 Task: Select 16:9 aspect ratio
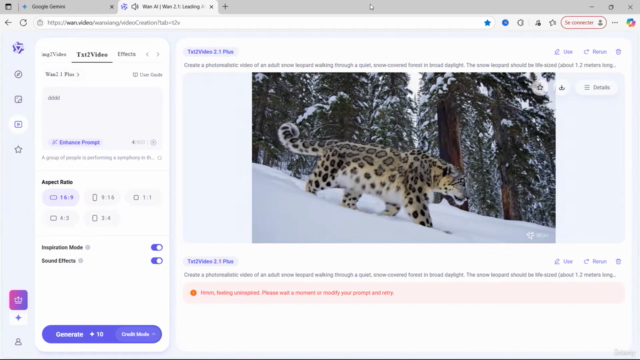(61, 198)
